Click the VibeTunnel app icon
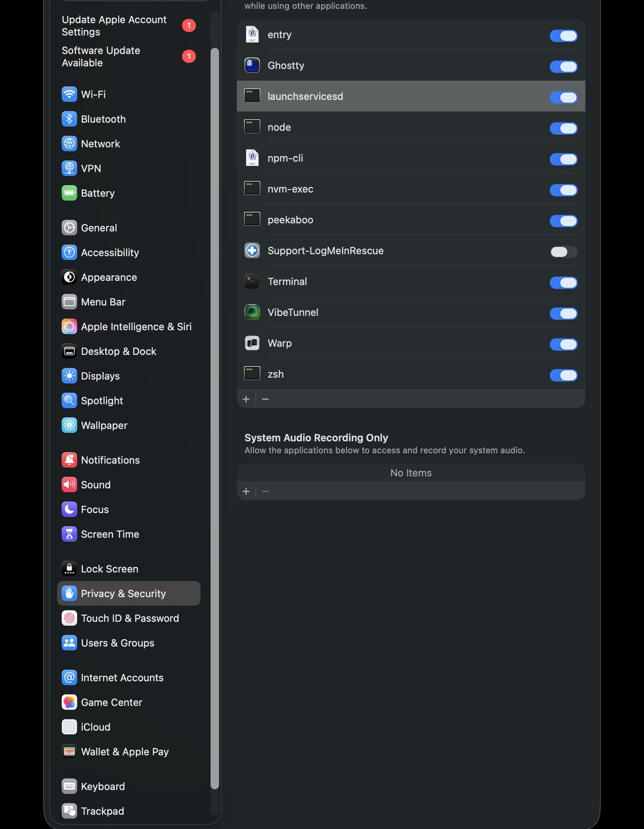Screen dimensions: 644x829 coord(252,312)
